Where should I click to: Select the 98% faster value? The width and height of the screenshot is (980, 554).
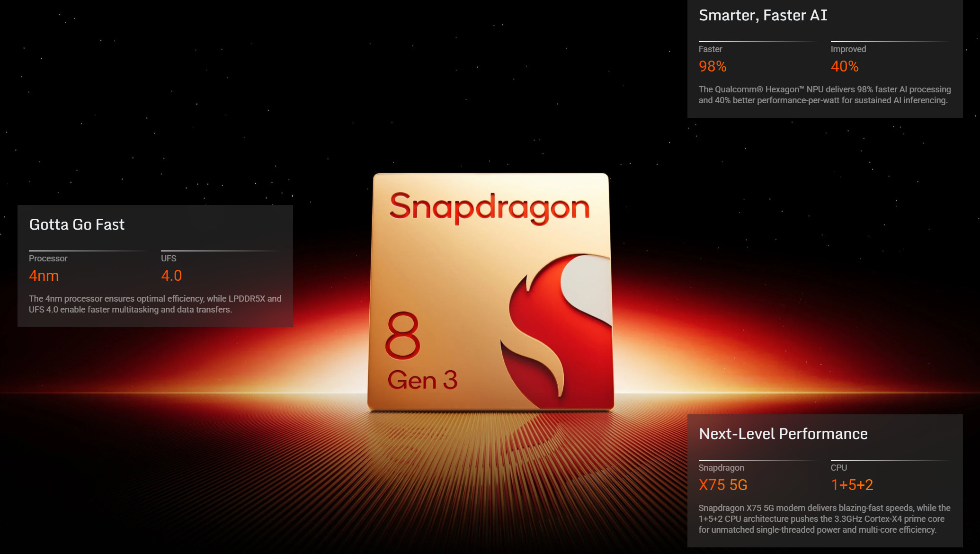coord(713,66)
